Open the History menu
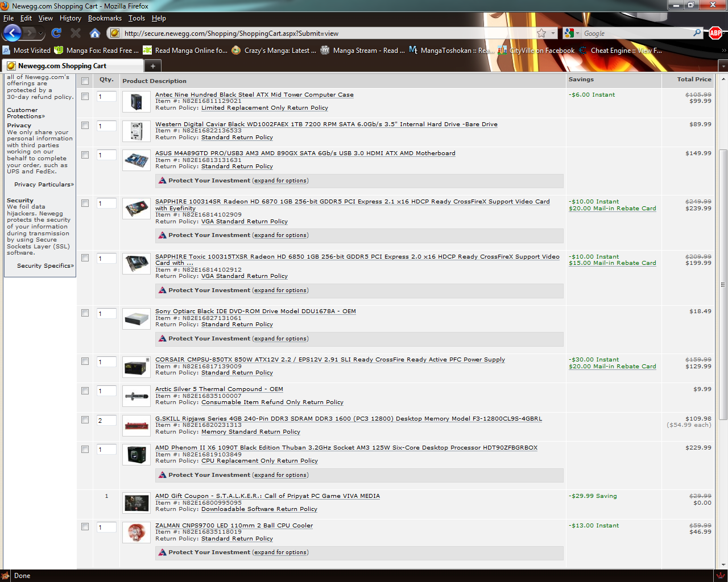This screenshot has width=728, height=582. coord(70,18)
